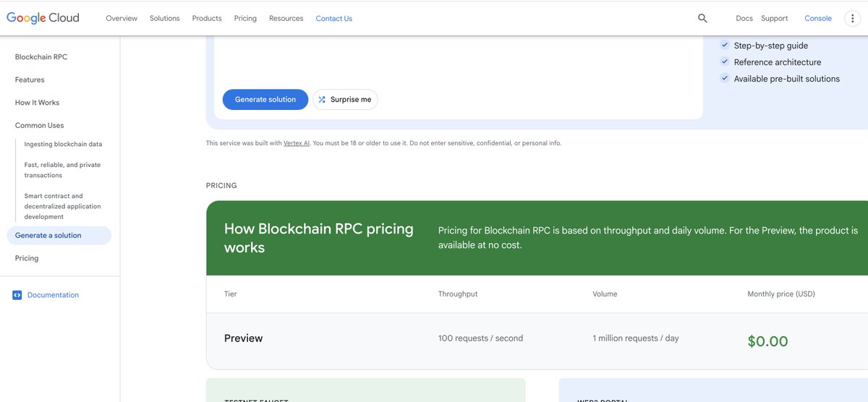Open Smart contract and decentralized application development
This screenshot has width=868, height=402.
pos(63,206)
